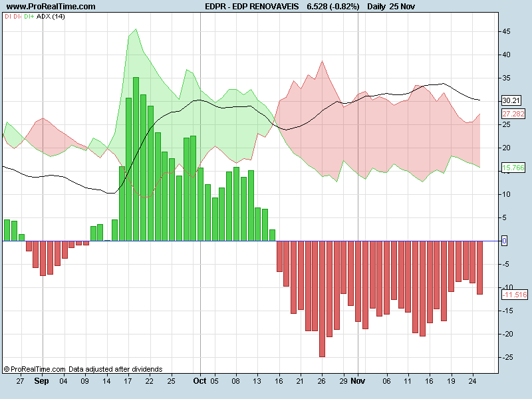This screenshot has height=399, width=532.
Task: Select the EDPR - EDP RENOVAVEIS title
Action: (252, 7)
